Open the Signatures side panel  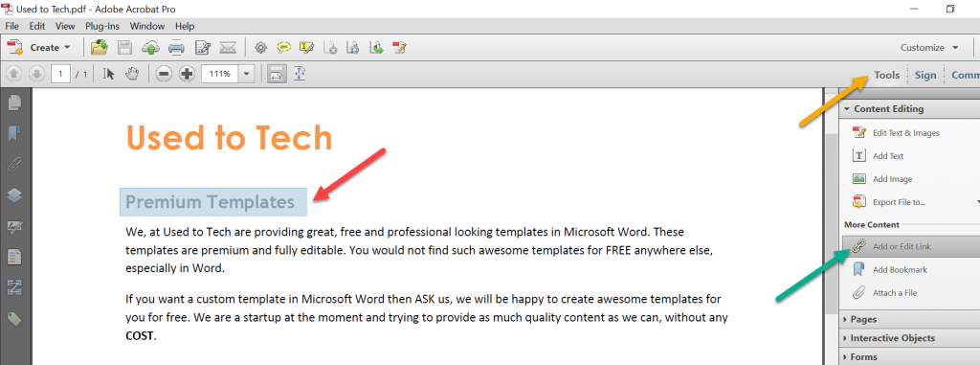click(x=14, y=227)
